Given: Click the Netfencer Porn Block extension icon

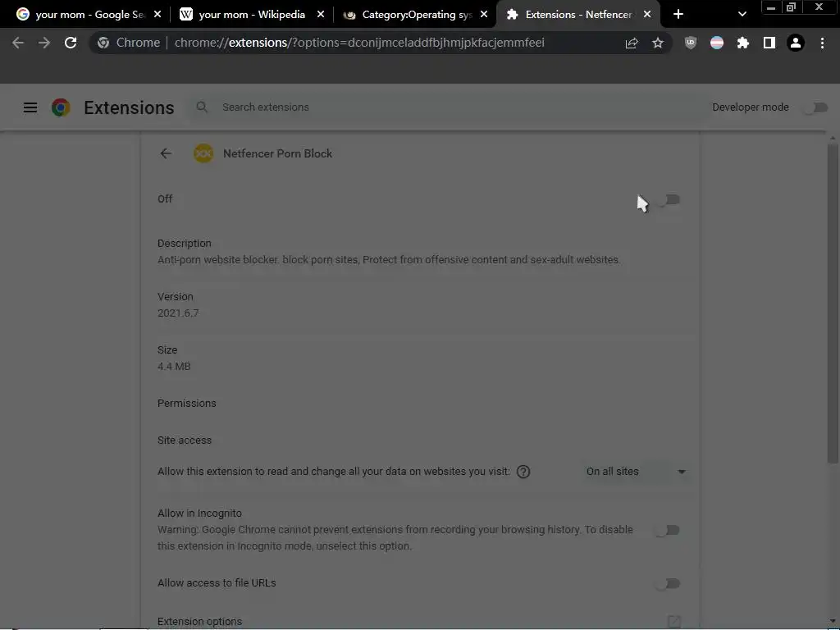Looking at the screenshot, I should click(203, 153).
